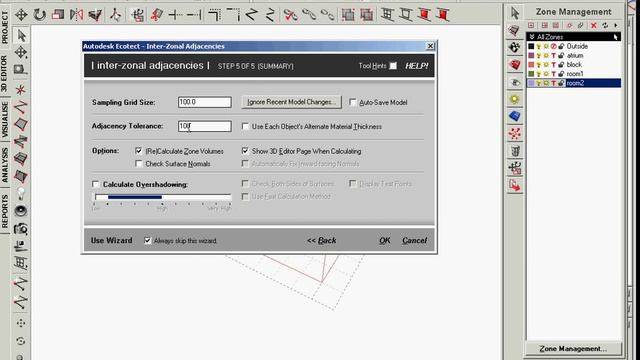Viewport: 640px width, 360px height.
Task: Click Ignore Recent Model Changes button
Action: pyautogui.click(x=291, y=102)
